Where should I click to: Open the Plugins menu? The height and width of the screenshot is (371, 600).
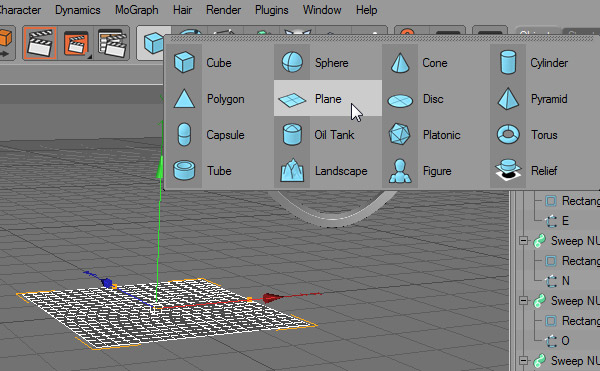click(272, 10)
